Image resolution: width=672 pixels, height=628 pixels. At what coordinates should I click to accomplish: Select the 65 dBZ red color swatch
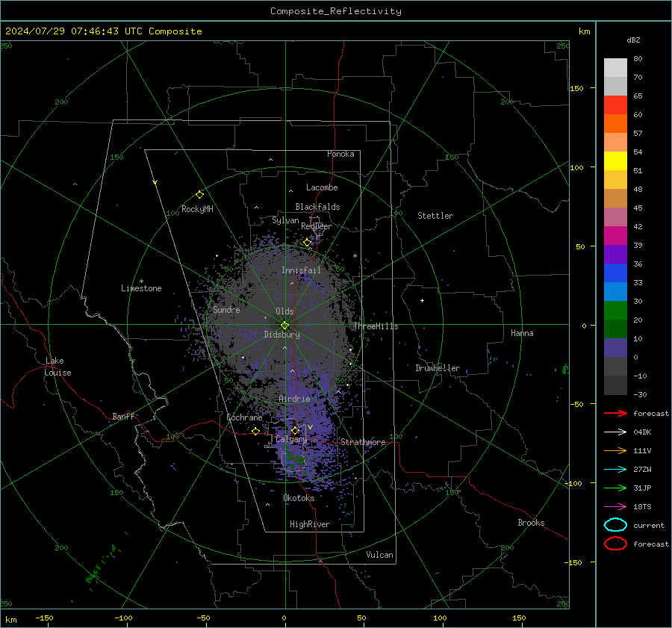[x=615, y=105]
